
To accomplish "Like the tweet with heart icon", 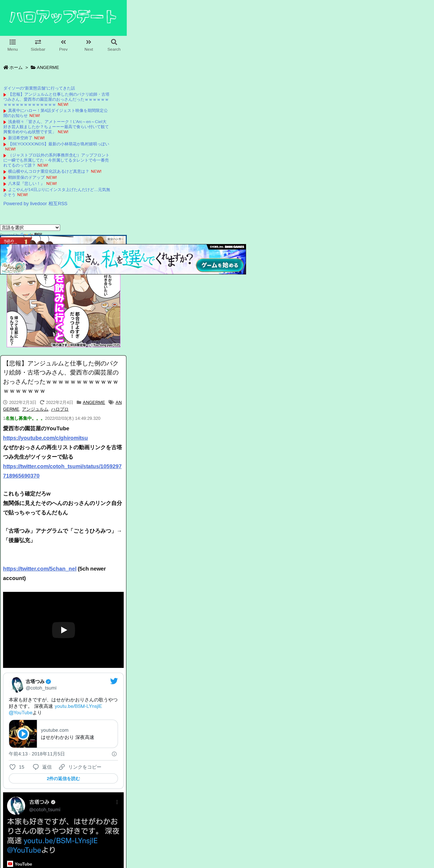I will 13,767.
